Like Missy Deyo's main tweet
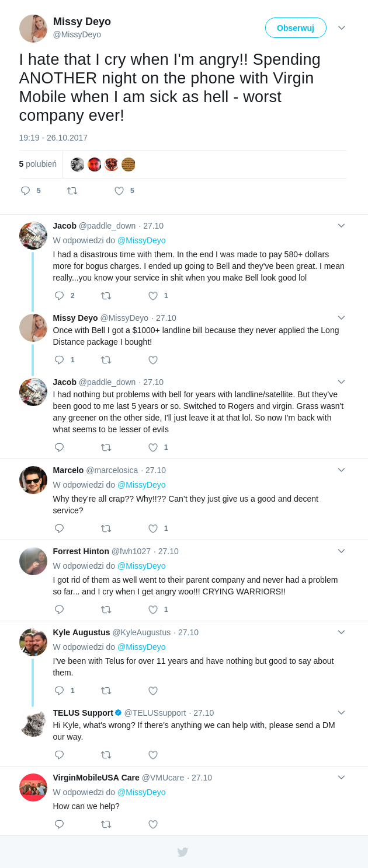The width and height of the screenshot is (368, 868). [119, 191]
